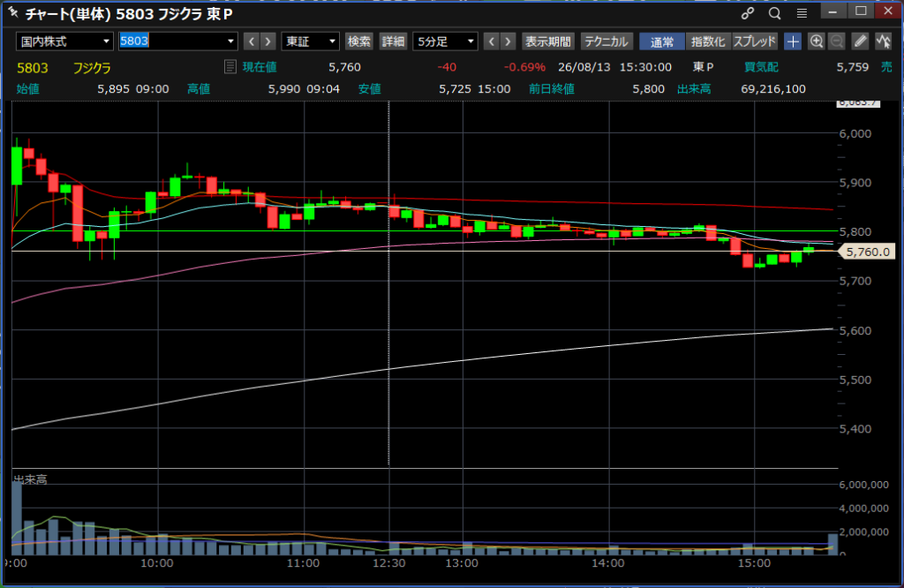Click the link chain icon in title bar
Viewport: 904px width, 588px height.
pos(748,13)
